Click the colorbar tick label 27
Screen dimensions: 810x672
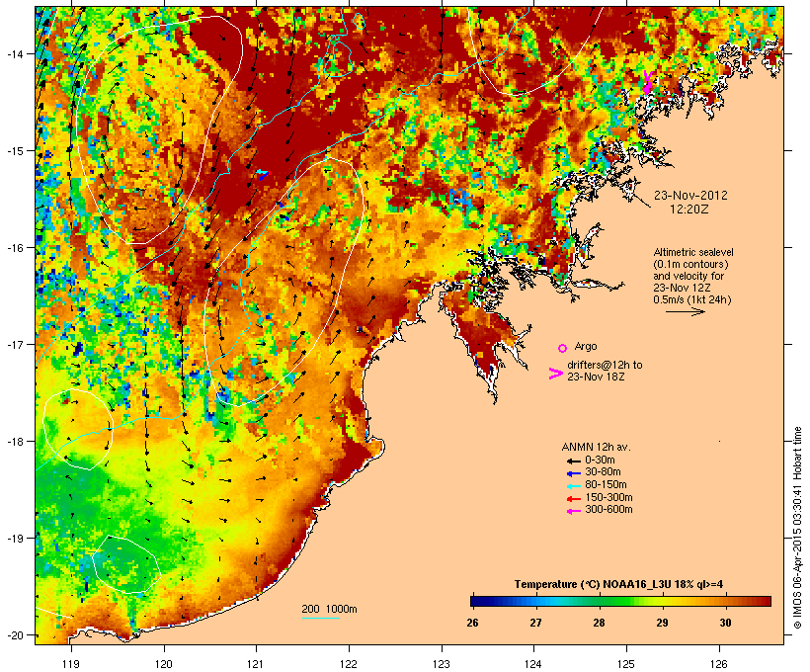point(535,623)
